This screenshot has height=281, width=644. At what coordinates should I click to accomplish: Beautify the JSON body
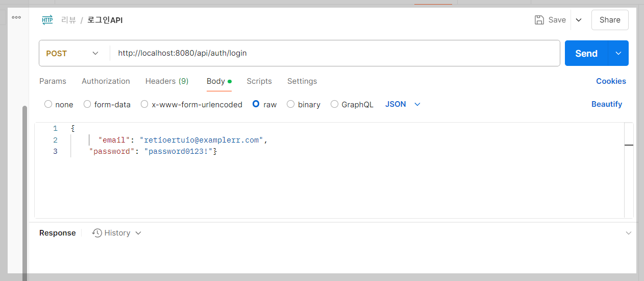coord(607,104)
